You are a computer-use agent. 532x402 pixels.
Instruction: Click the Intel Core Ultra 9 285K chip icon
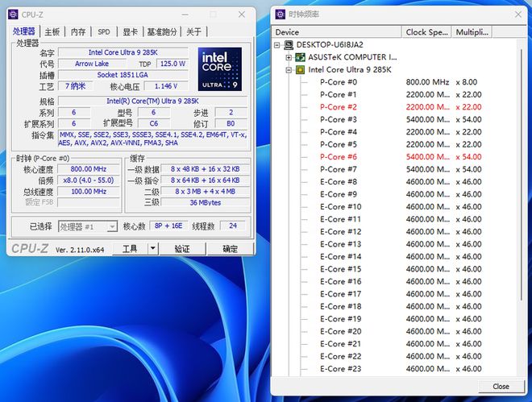tap(300, 70)
